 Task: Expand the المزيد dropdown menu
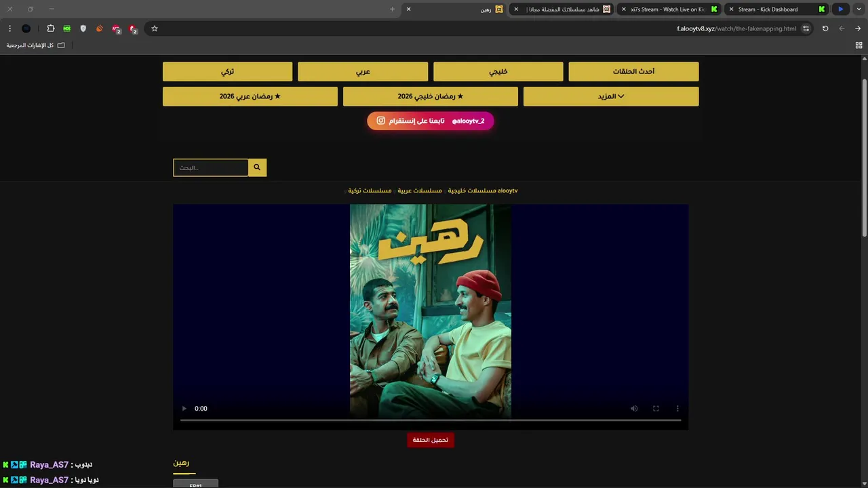[611, 96]
